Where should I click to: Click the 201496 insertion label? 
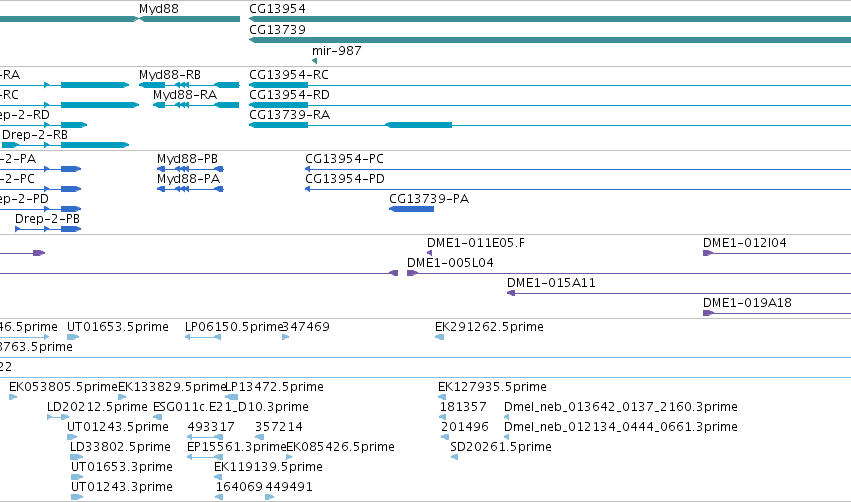tap(465, 427)
